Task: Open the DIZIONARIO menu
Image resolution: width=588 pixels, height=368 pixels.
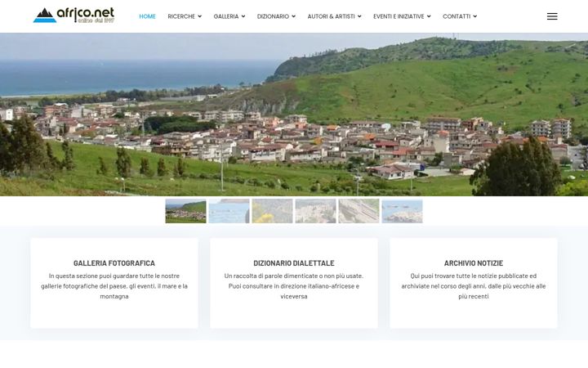Action: (273, 16)
